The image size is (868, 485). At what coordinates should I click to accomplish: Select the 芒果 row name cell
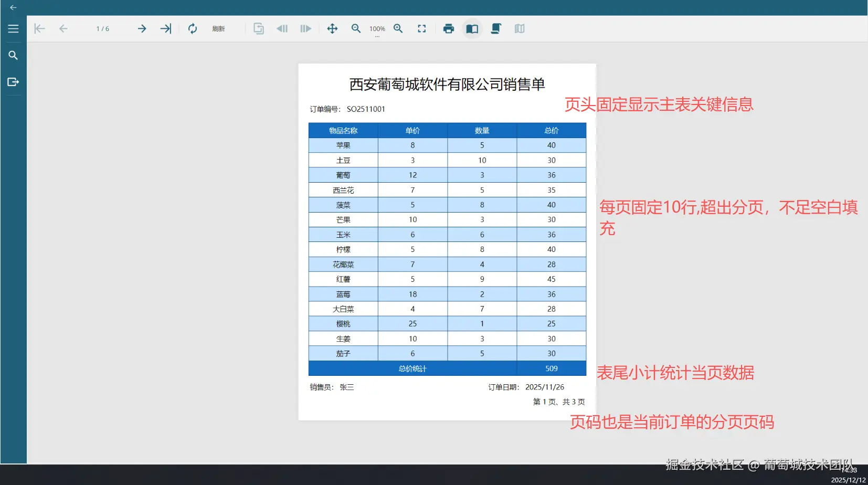tap(343, 220)
